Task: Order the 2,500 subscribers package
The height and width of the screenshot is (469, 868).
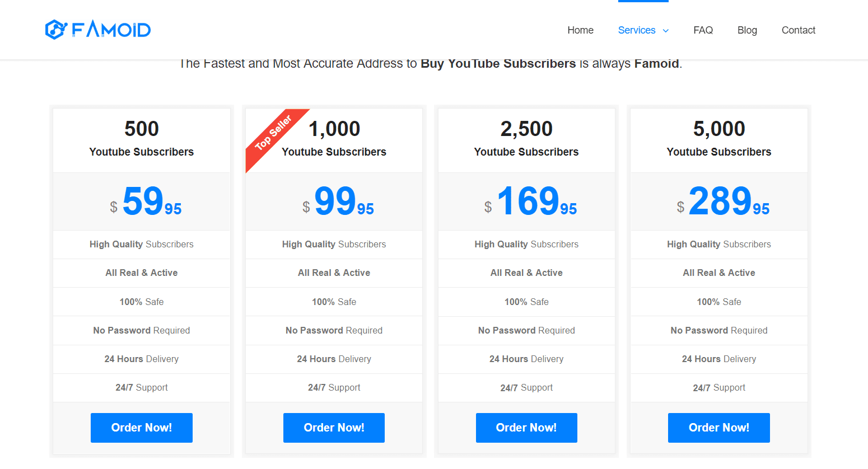Action: [x=526, y=428]
